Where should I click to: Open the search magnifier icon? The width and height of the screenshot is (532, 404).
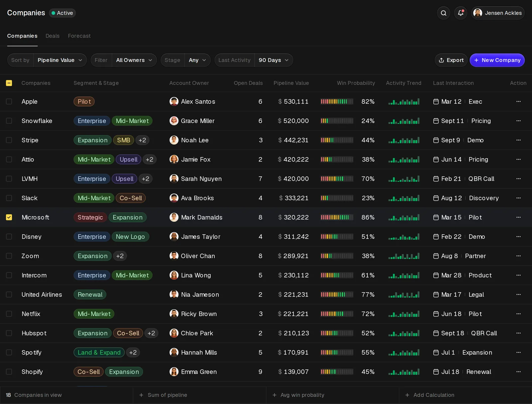(x=444, y=13)
